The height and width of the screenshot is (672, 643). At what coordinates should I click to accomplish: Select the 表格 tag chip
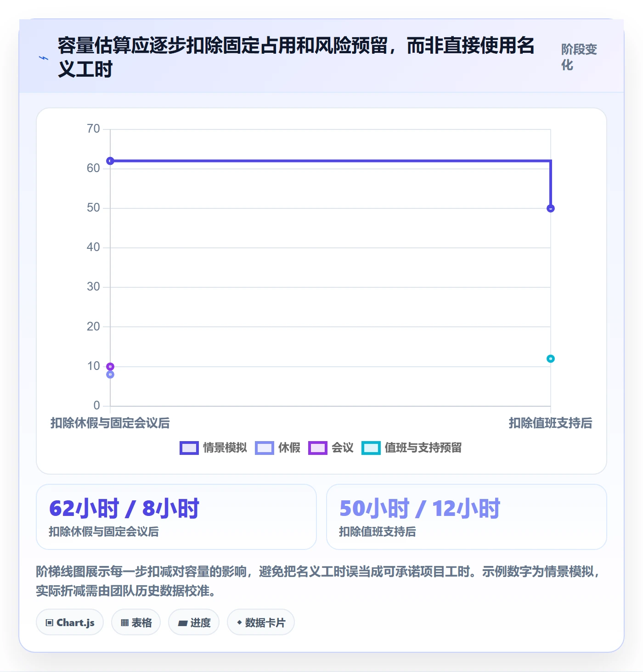coord(136,622)
